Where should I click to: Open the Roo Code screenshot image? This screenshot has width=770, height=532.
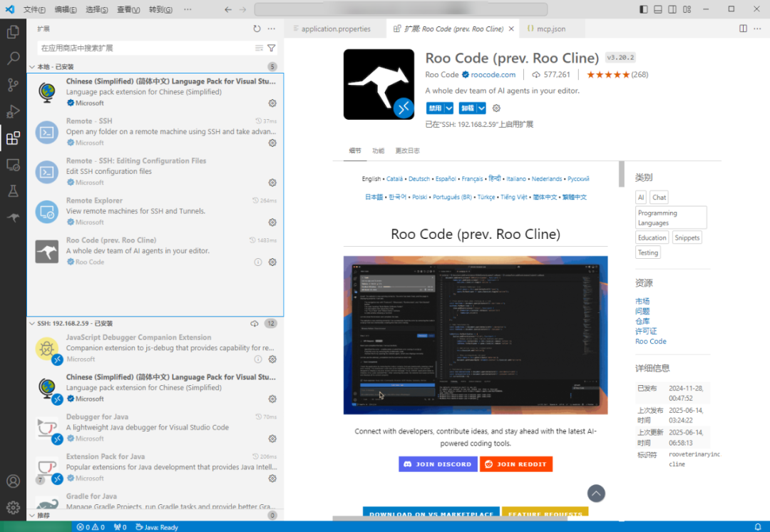[x=476, y=335]
